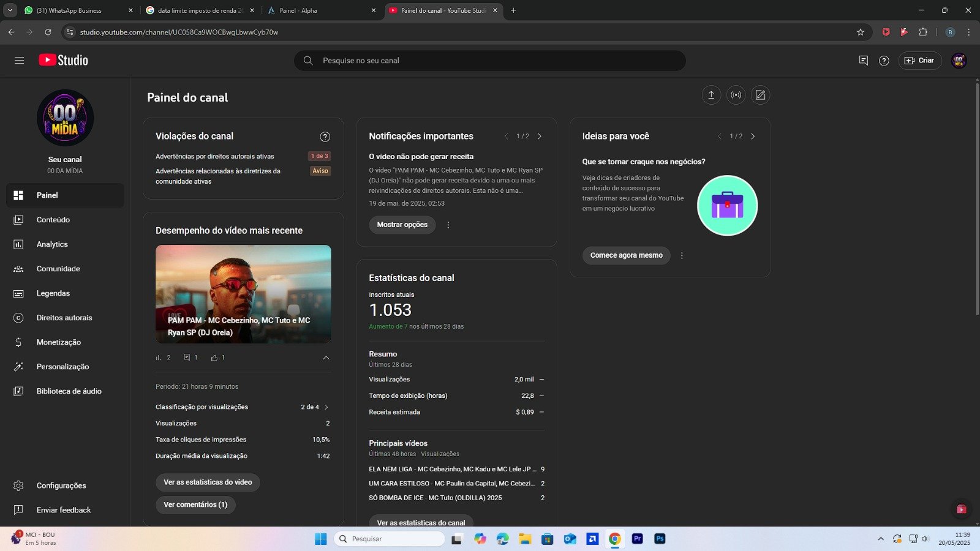Click help icon in Violações do canal card

point(325,137)
